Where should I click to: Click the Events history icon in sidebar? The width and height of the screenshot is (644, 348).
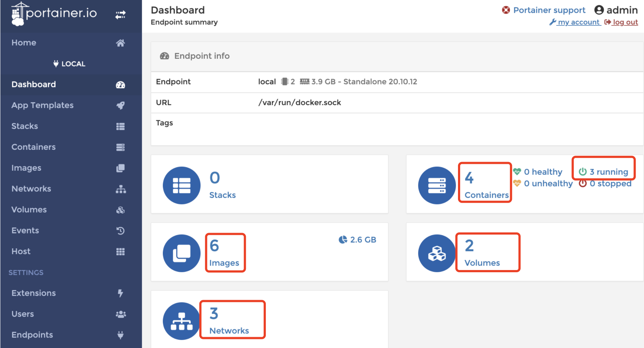[120, 231]
